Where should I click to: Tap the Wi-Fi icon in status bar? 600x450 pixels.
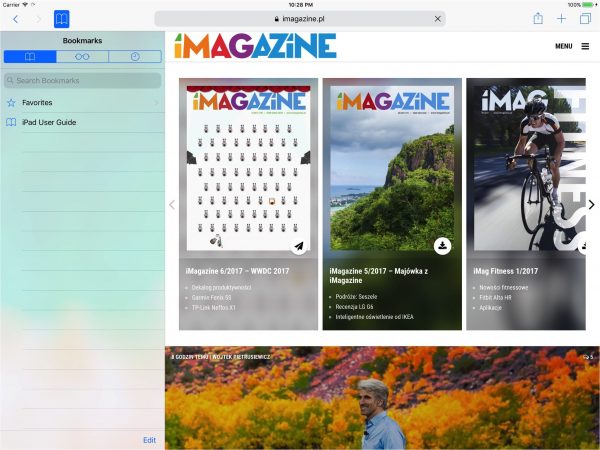(x=25, y=5)
